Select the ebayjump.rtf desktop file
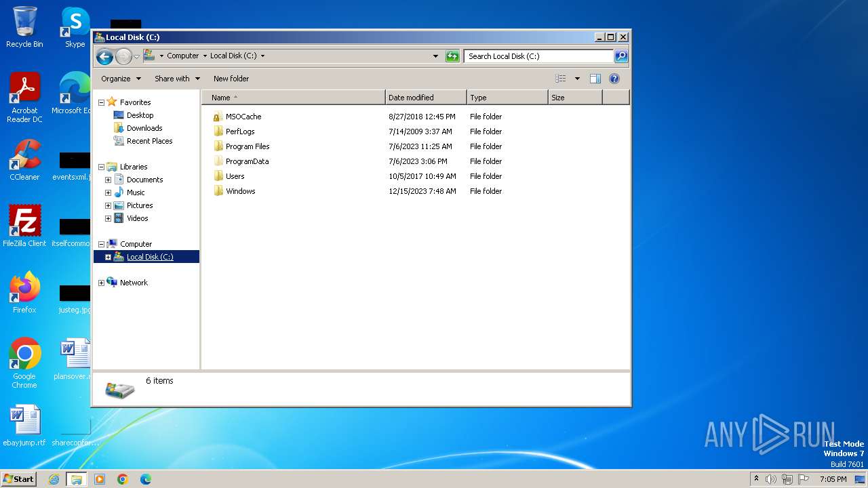Image resolution: width=868 pixels, height=488 pixels. tap(24, 426)
